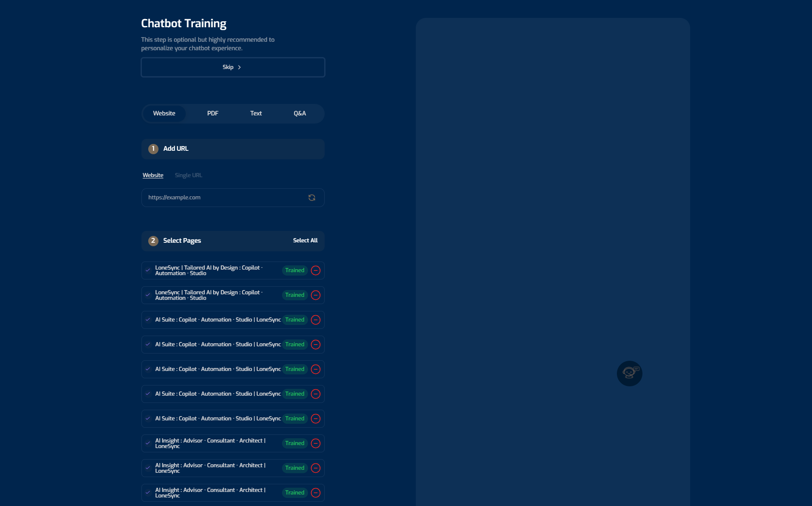Open the Q&A tab

click(299, 114)
